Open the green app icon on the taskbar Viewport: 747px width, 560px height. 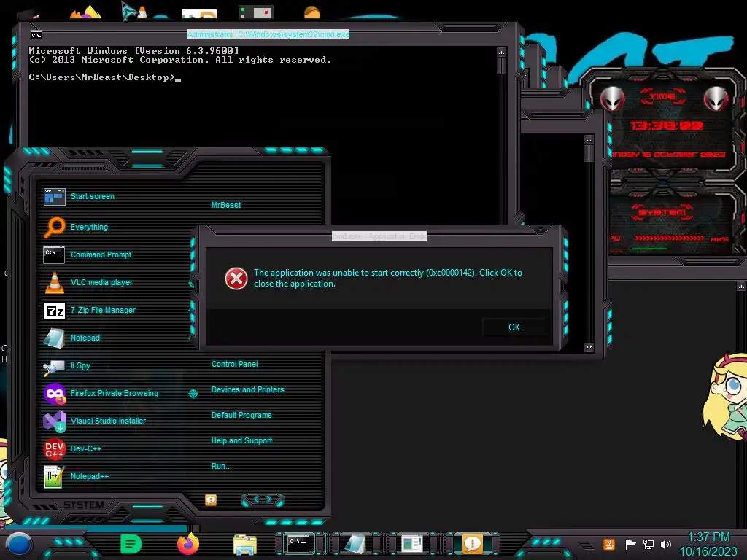131,544
